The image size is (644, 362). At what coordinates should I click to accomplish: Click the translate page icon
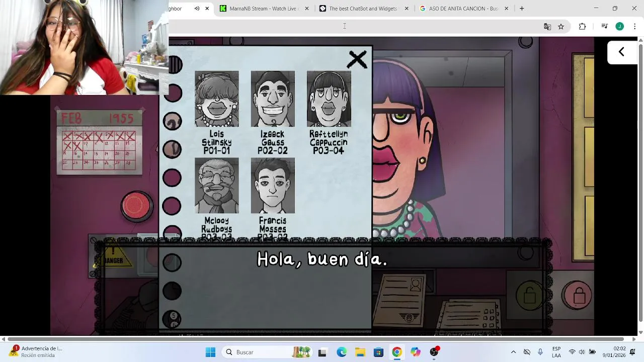547,27
